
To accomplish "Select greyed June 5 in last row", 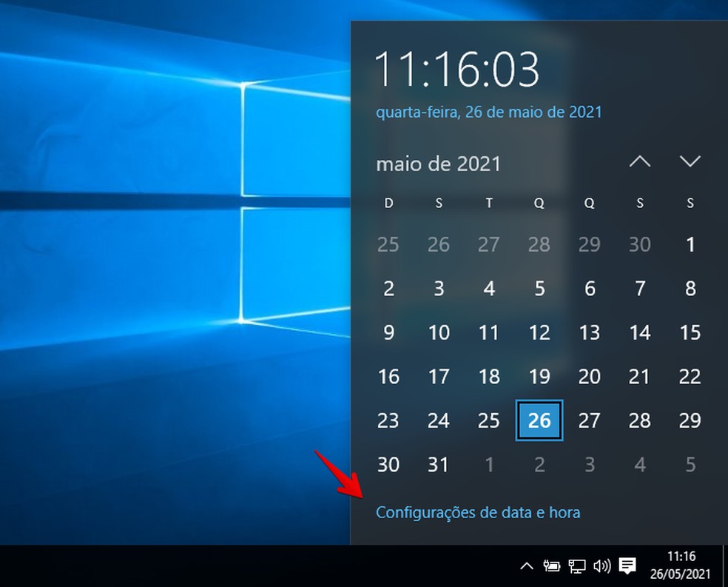I will pyautogui.click(x=690, y=464).
